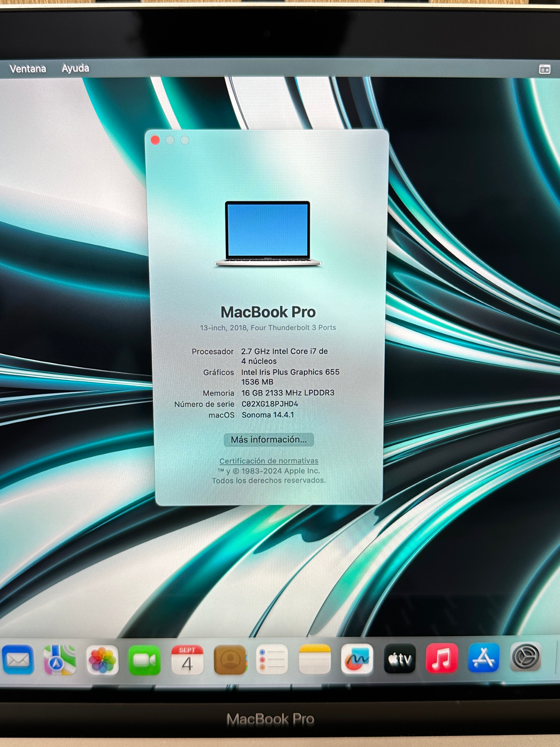Screen dimensions: 560x747
Task: Click 13-inch, 2018, Four Thunderbolt 3 Ports
Action: click(x=268, y=328)
